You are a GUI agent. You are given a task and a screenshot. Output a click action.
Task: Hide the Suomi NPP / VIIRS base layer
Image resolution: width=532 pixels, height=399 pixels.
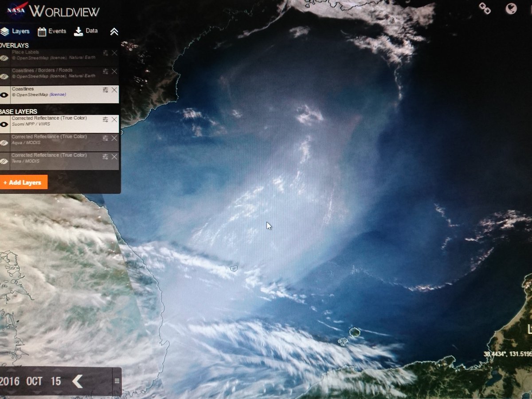[4, 124]
